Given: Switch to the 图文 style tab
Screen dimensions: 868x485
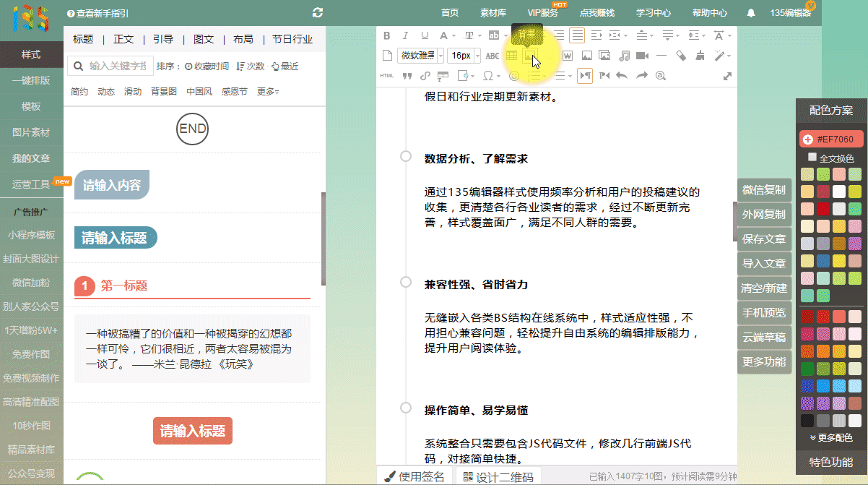Looking at the screenshot, I should point(204,39).
